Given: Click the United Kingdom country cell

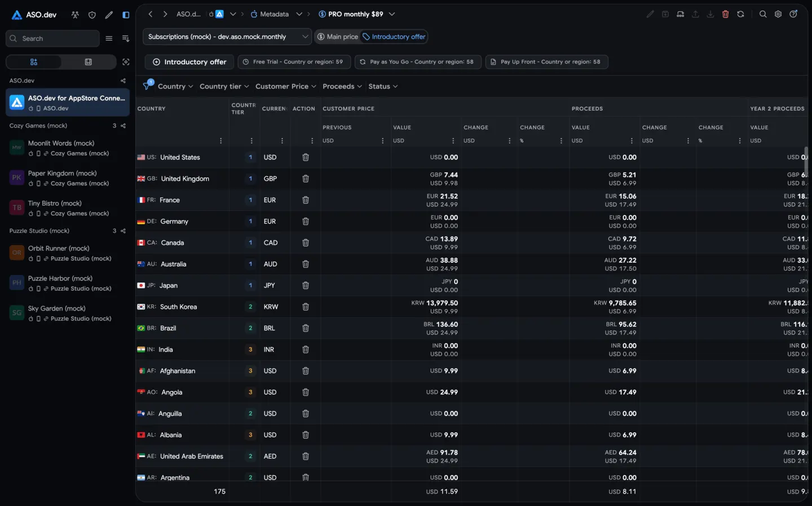Looking at the screenshot, I should pos(182,179).
